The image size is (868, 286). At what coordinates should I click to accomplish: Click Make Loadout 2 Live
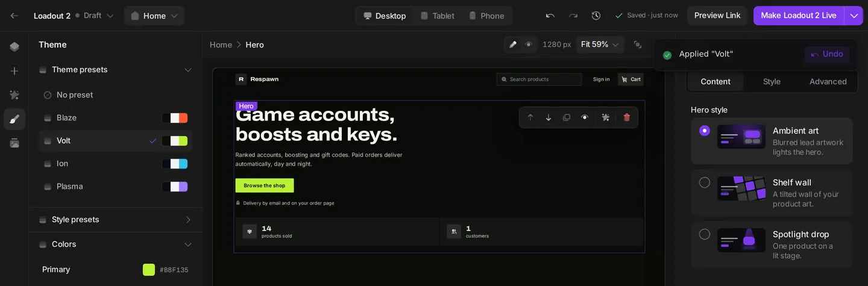coord(799,16)
